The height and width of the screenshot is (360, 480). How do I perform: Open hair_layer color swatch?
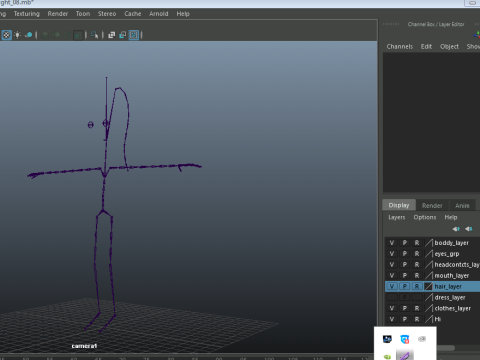tap(429, 286)
